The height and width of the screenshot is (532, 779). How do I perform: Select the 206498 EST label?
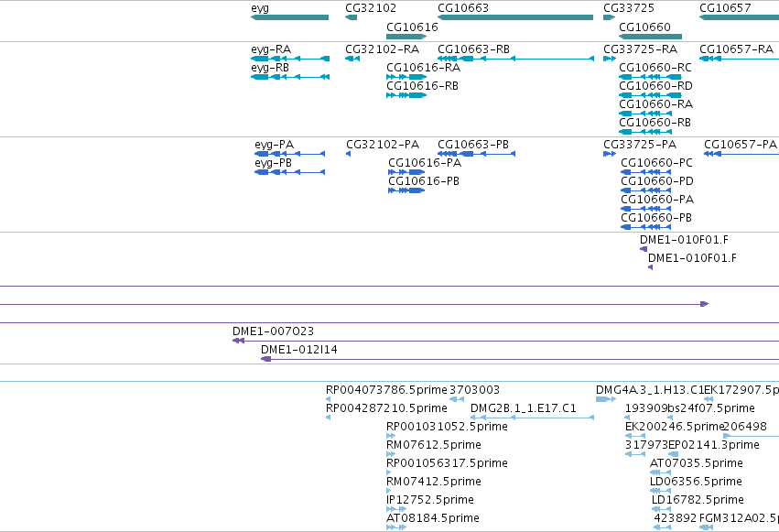point(745,427)
